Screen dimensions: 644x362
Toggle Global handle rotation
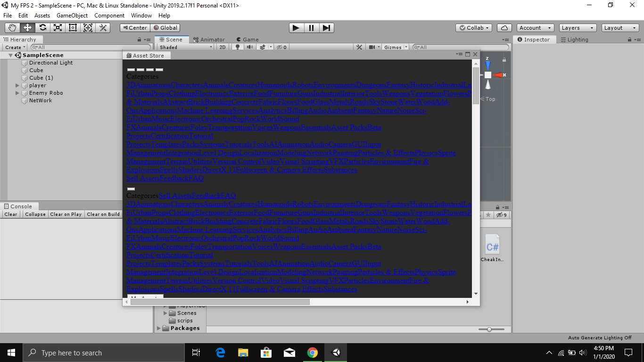click(x=165, y=28)
